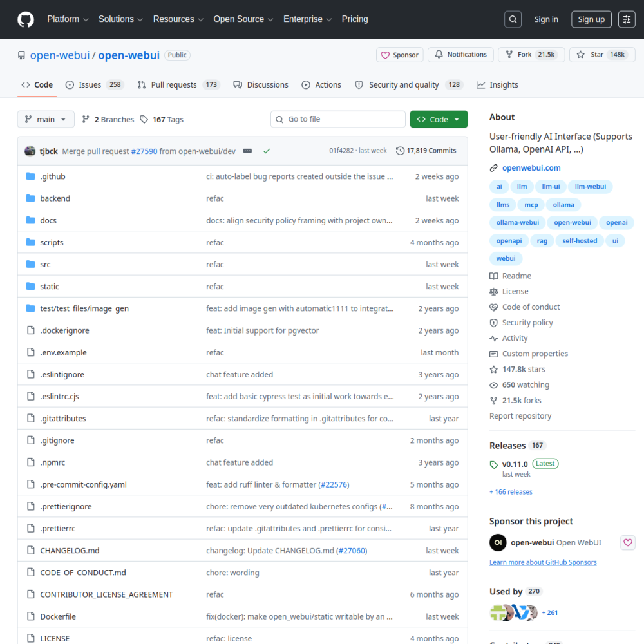Open the License link with scales icon

pos(509,292)
